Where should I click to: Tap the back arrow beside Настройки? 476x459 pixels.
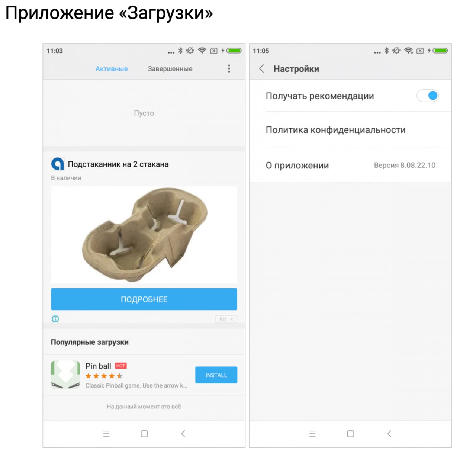261,68
